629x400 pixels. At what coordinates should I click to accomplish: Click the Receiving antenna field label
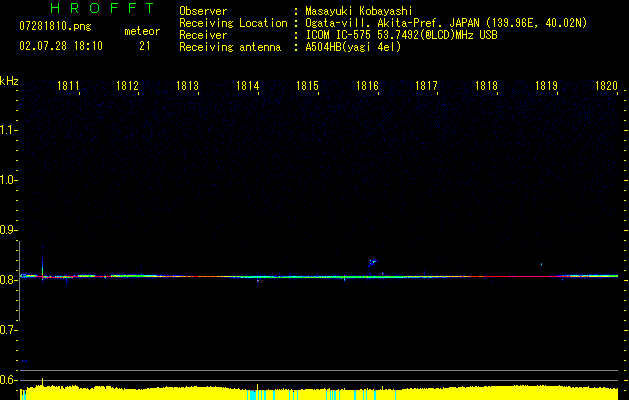pos(230,47)
